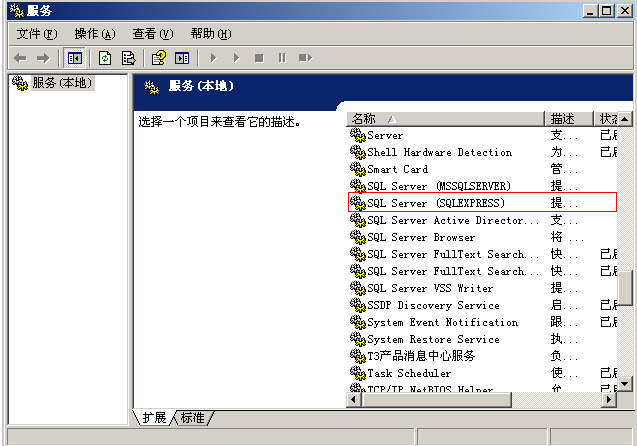This screenshot has height=446, width=637.
Task: Minimize the 服务 window
Action: click(591, 11)
